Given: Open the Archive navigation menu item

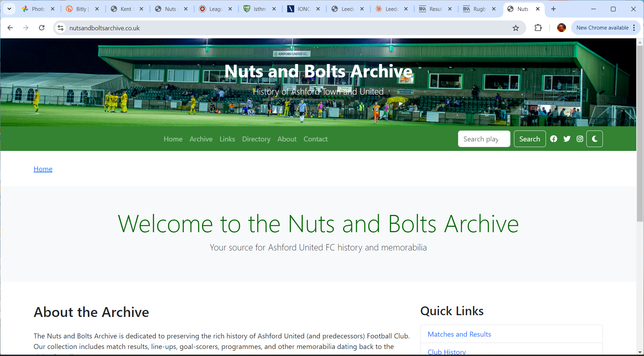Looking at the screenshot, I should 201,139.
